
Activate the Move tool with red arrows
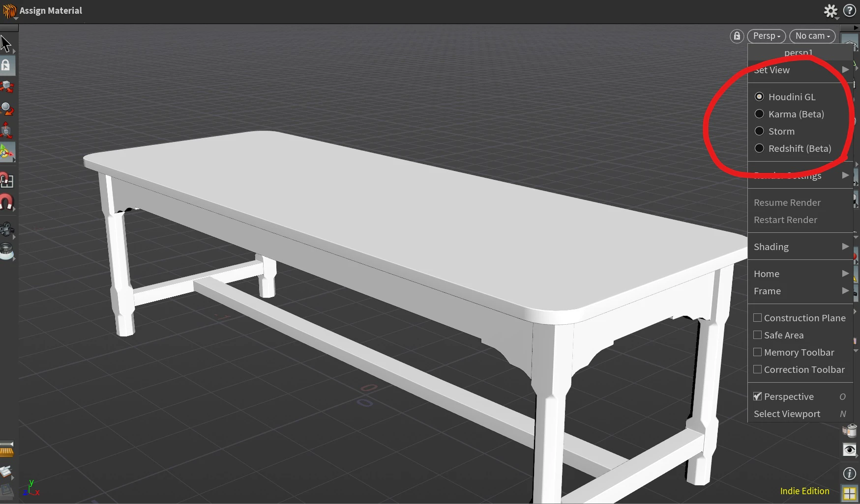[6, 87]
